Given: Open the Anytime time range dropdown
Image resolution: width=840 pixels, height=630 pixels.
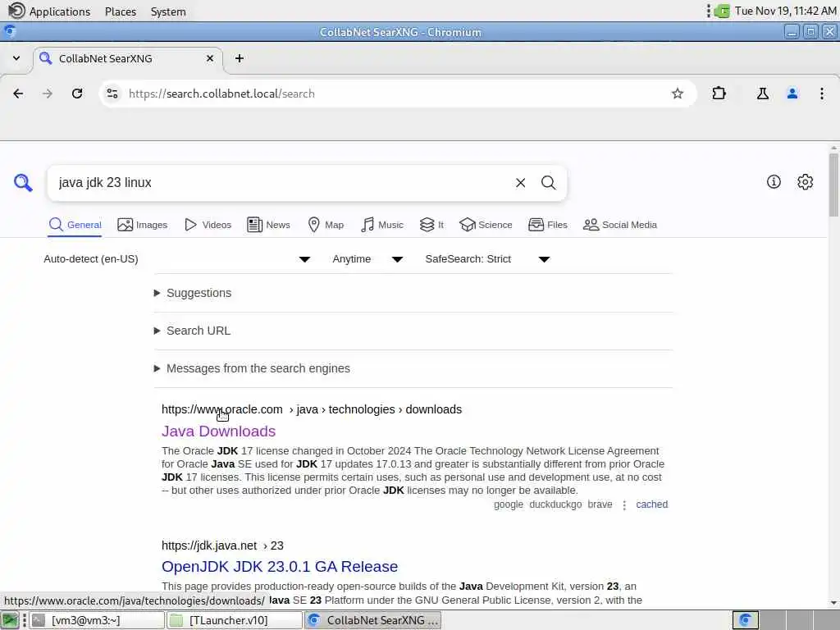Looking at the screenshot, I should [x=367, y=259].
